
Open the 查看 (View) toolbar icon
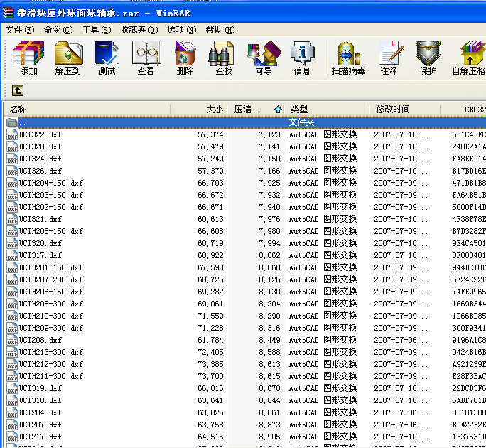146,58
